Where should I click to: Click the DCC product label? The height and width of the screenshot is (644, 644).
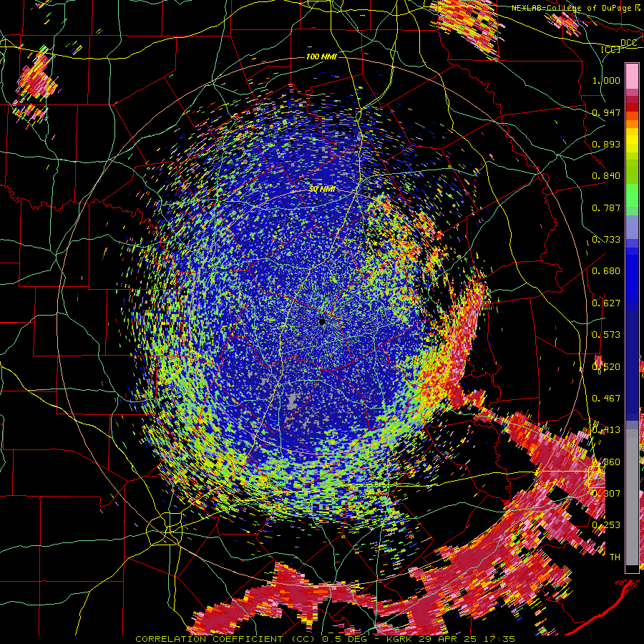pos(628,42)
